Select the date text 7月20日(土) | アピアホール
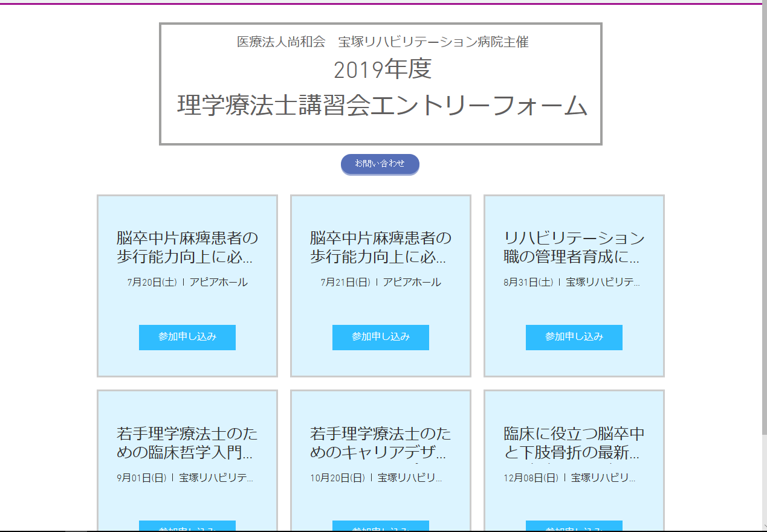The width and height of the screenshot is (767, 532). (x=187, y=283)
